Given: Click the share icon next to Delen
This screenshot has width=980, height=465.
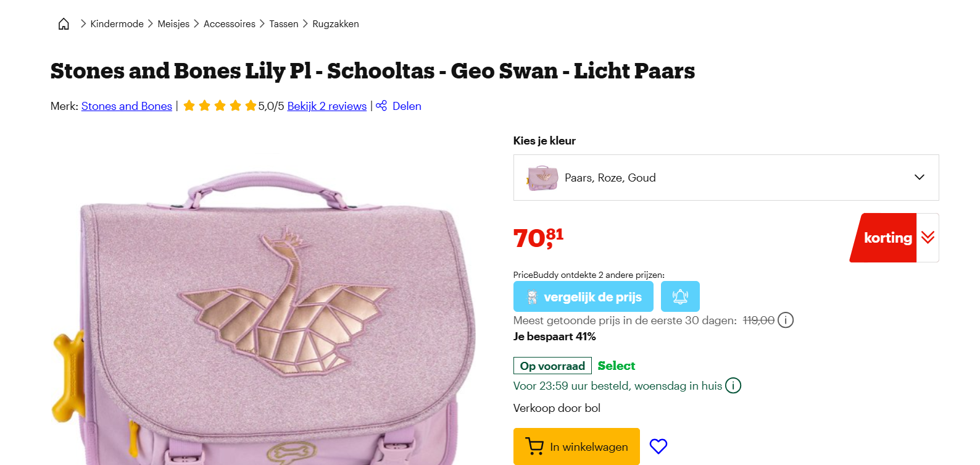Looking at the screenshot, I should 381,106.
